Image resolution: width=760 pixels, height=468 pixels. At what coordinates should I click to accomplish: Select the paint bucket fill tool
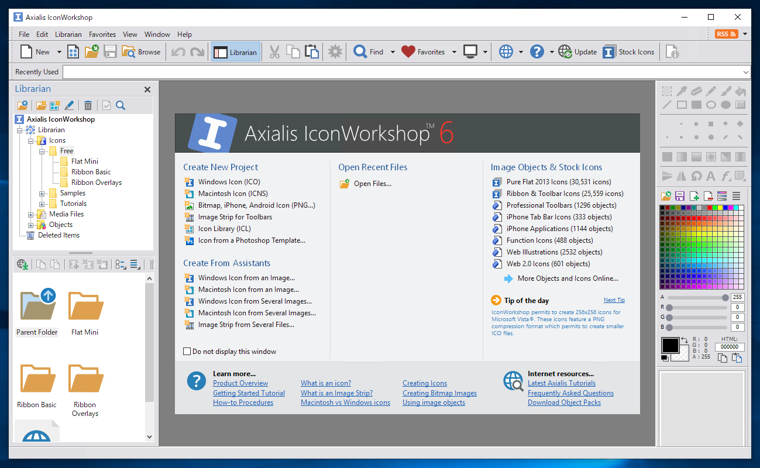tap(740, 91)
